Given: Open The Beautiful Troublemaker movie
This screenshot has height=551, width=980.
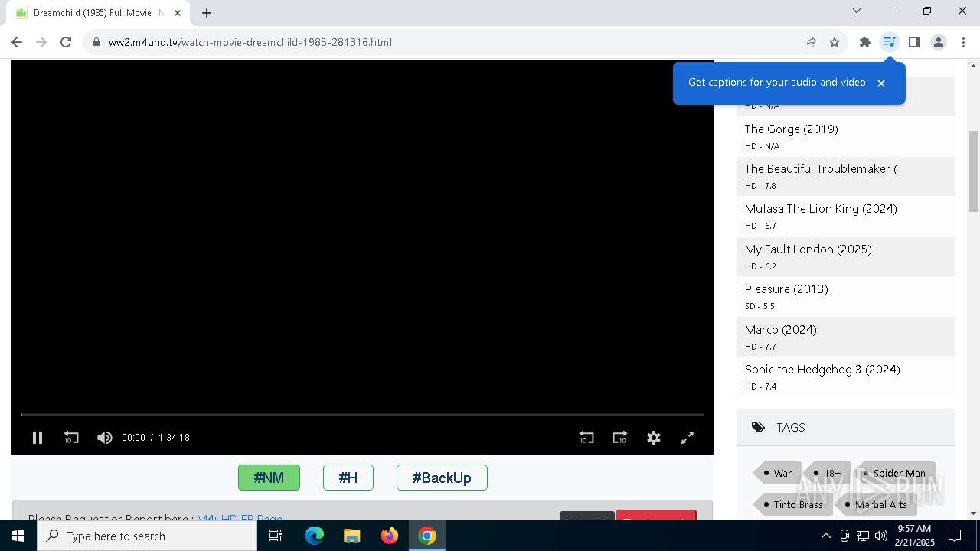Looking at the screenshot, I should click(x=821, y=168).
